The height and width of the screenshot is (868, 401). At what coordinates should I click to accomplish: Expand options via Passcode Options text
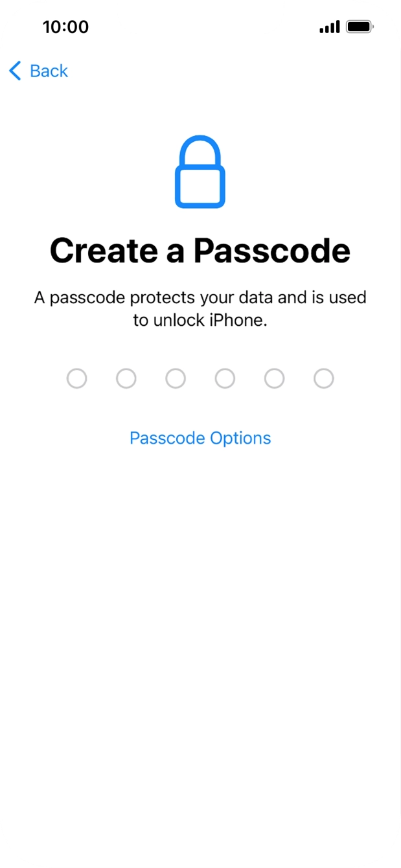tap(200, 438)
